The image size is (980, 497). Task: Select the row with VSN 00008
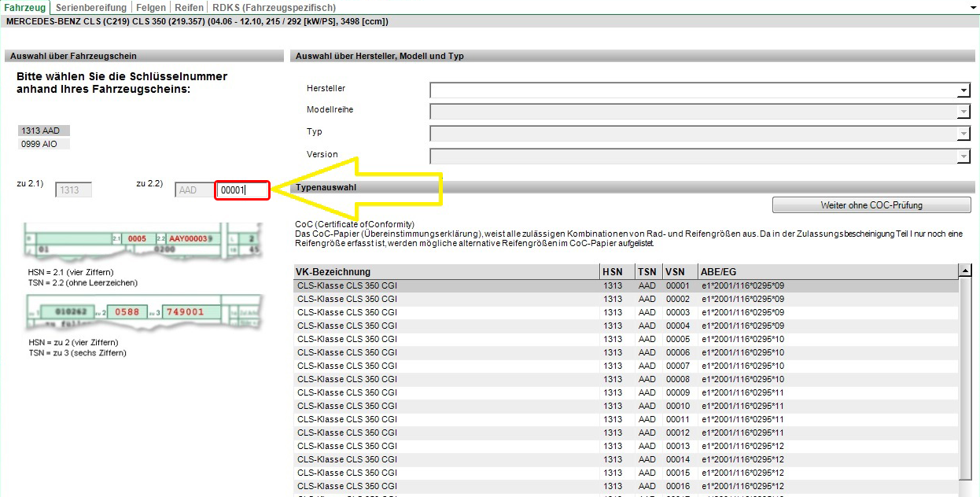tap(626, 379)
